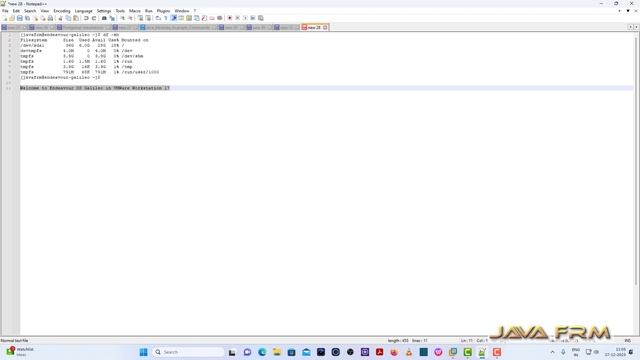This screenshot has width=640, height=360.
Task: Click the stop macro recording icon
Action: (238, 18)
